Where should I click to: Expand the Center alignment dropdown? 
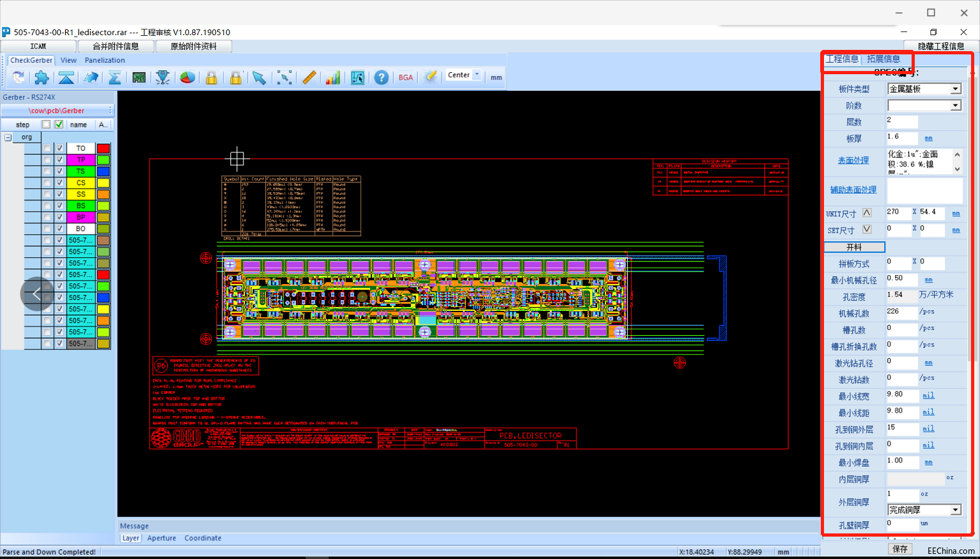pos(477,75)
